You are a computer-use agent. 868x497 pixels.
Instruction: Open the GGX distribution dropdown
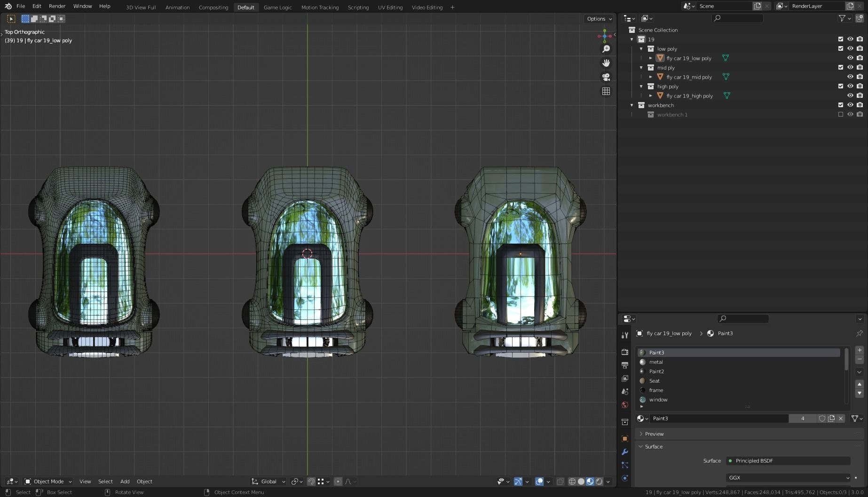[x=788, y=478]
